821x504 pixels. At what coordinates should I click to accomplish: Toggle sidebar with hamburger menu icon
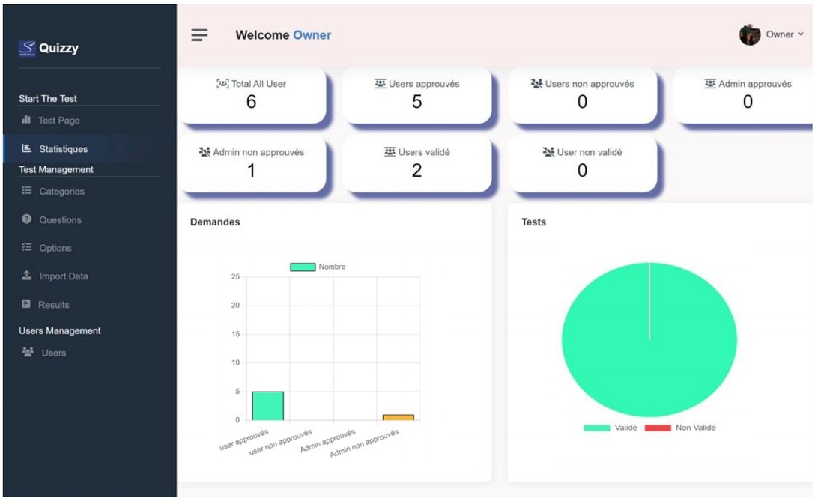(199, 35)
